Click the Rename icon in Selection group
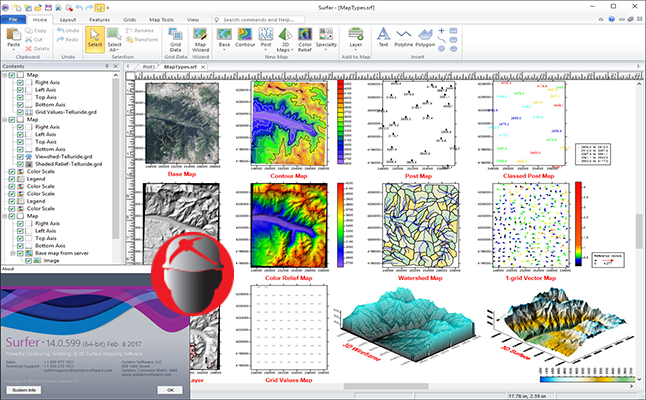This screenshot has height=400, width=646. (x=129, y=30)
